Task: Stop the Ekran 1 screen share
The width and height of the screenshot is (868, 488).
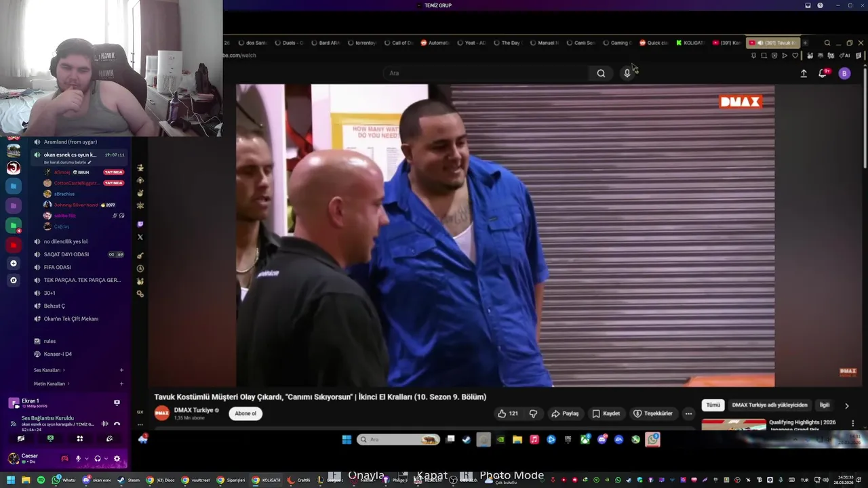Action: pos(117,403)
